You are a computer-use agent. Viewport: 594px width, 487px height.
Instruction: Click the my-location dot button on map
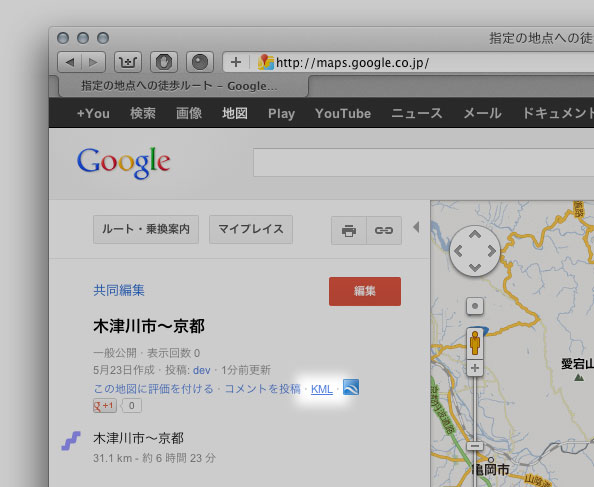475,306
